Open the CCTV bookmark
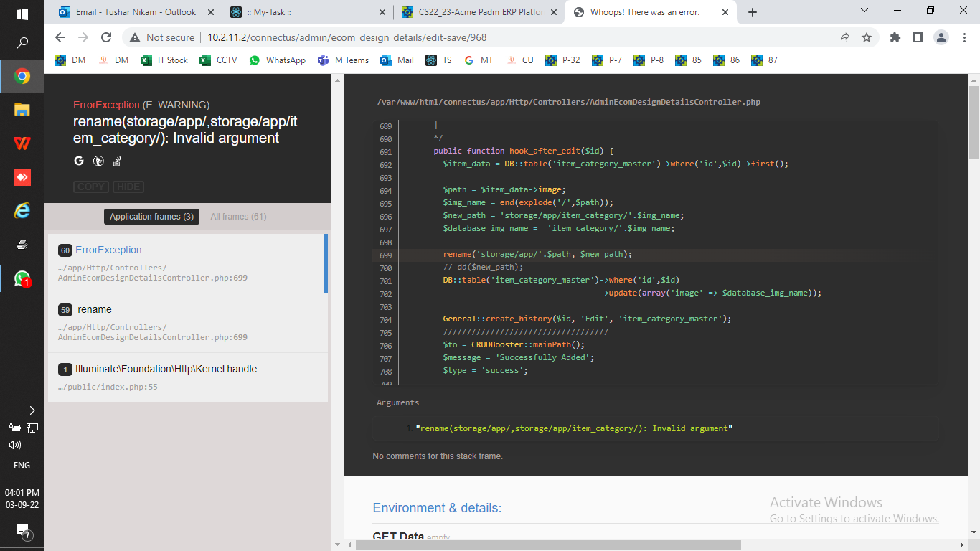This screenshot has height=551, width=980. [218, 60]
